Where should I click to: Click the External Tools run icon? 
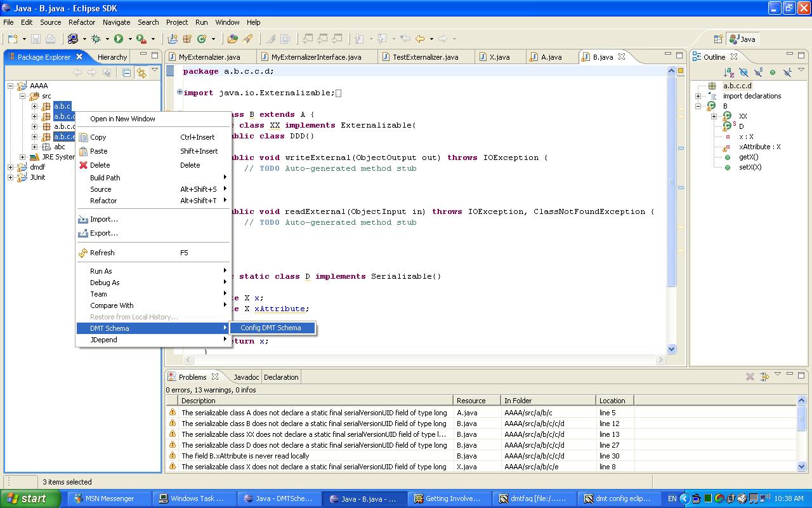pyautogui.click(x=141, y=39)
